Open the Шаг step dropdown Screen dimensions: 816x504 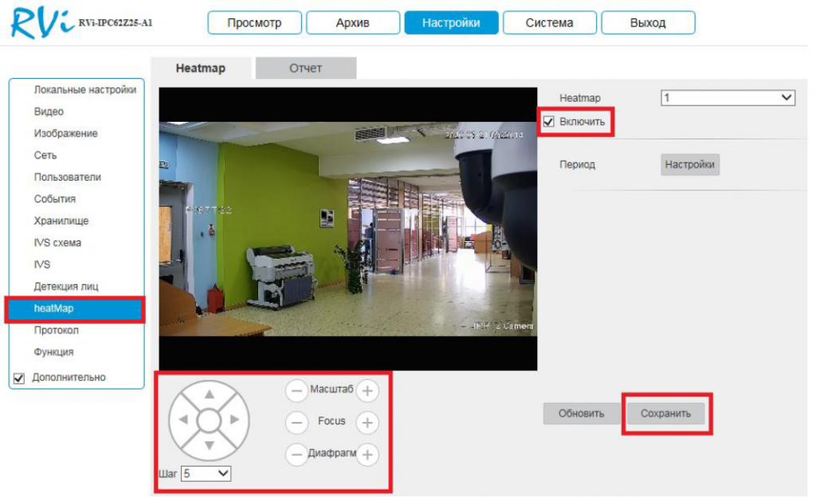click(x=206, y=473)
